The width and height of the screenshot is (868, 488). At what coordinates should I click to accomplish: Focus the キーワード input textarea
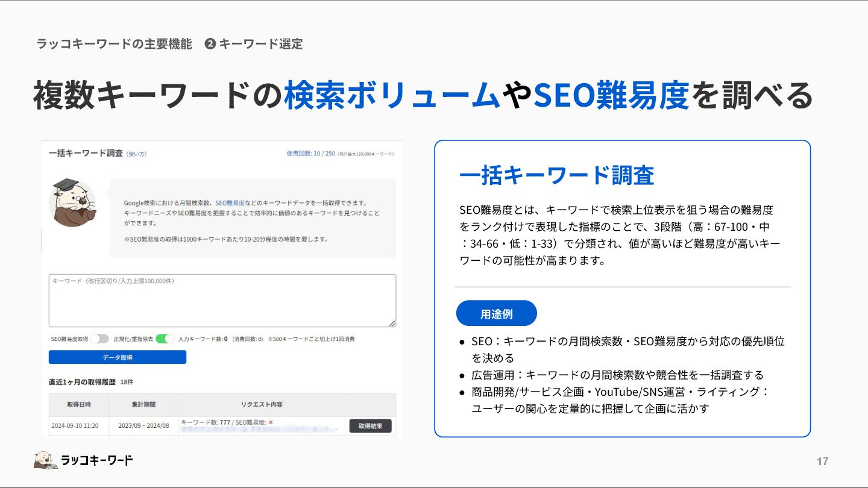(x=222, y=301)
